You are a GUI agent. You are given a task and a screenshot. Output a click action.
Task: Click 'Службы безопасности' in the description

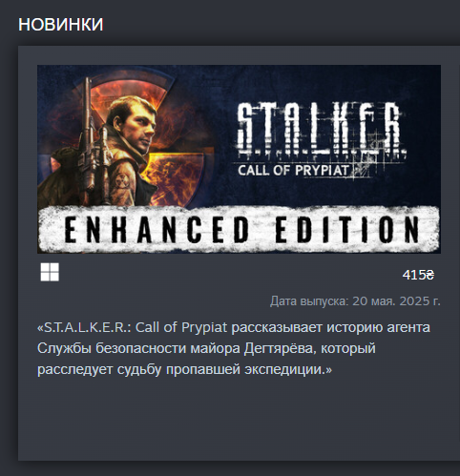coord(112,348)
